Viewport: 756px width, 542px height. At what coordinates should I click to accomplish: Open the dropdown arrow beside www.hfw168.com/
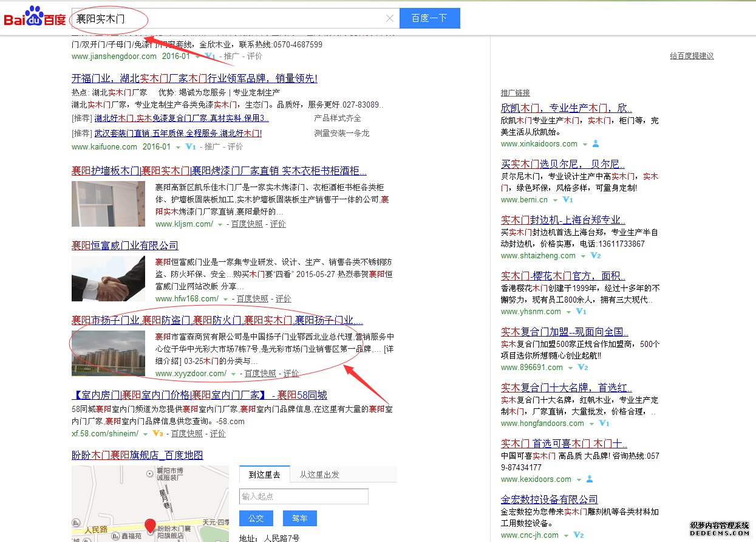pos(226,300)
